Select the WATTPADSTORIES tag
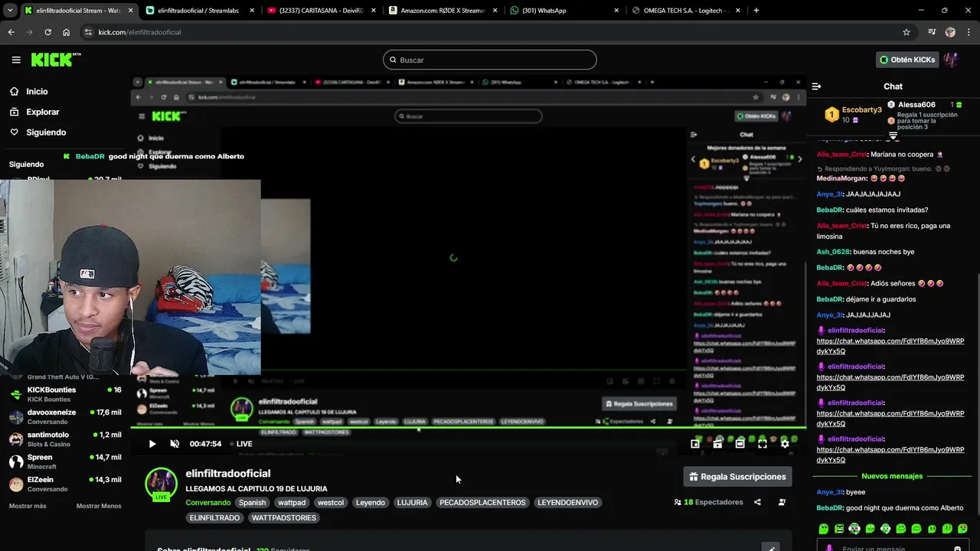This screenshot has width=980, height=551. 283,518
